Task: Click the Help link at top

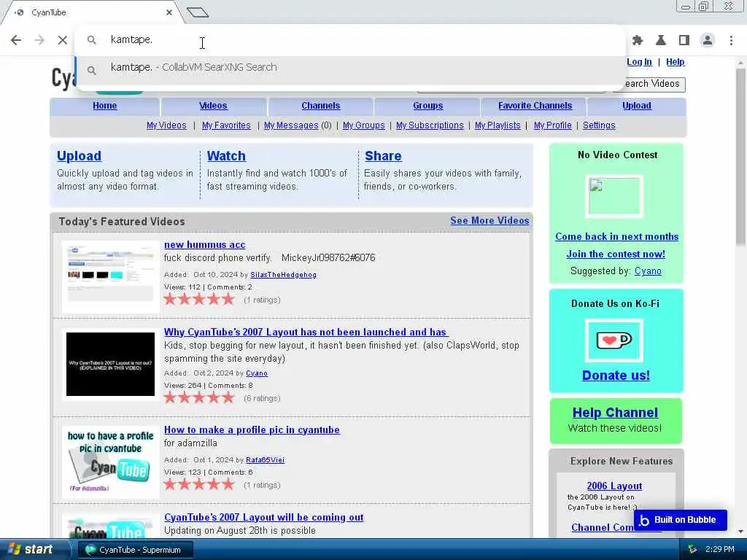Action: tap(675, 62)
